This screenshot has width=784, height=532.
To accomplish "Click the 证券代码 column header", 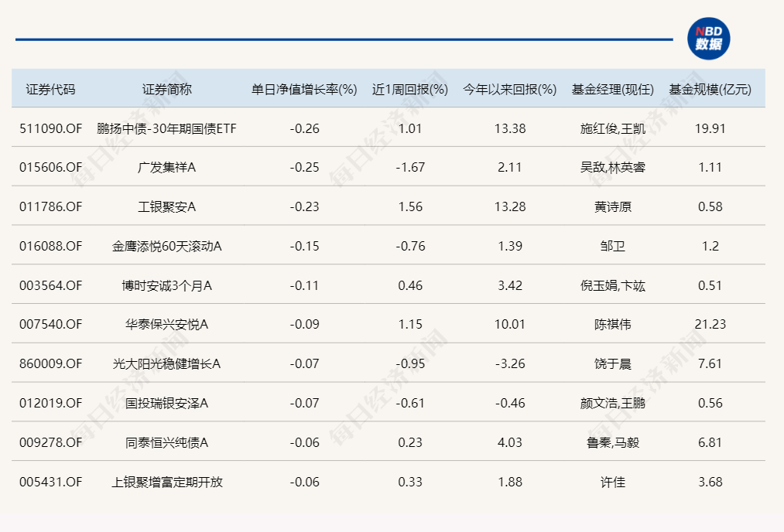I will click(x=49, y=87).
